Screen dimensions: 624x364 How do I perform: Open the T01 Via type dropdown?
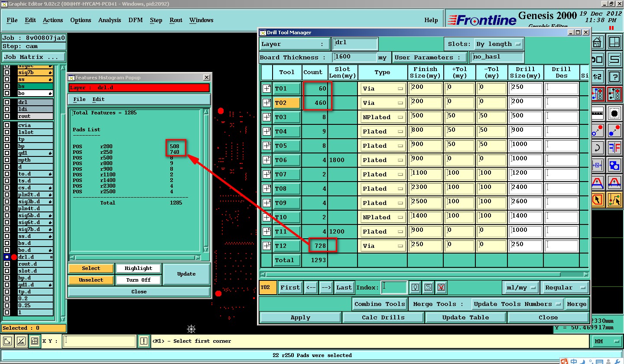point(383,88)
